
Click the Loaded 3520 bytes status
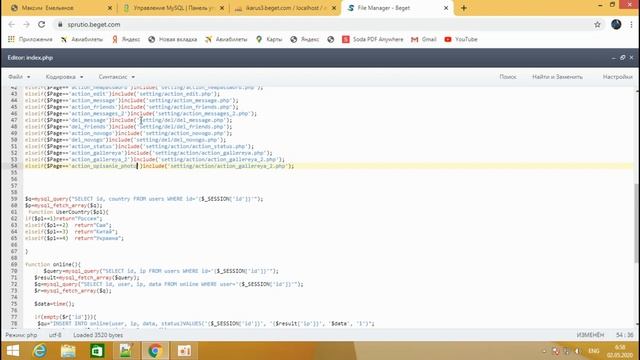[98, 335]
